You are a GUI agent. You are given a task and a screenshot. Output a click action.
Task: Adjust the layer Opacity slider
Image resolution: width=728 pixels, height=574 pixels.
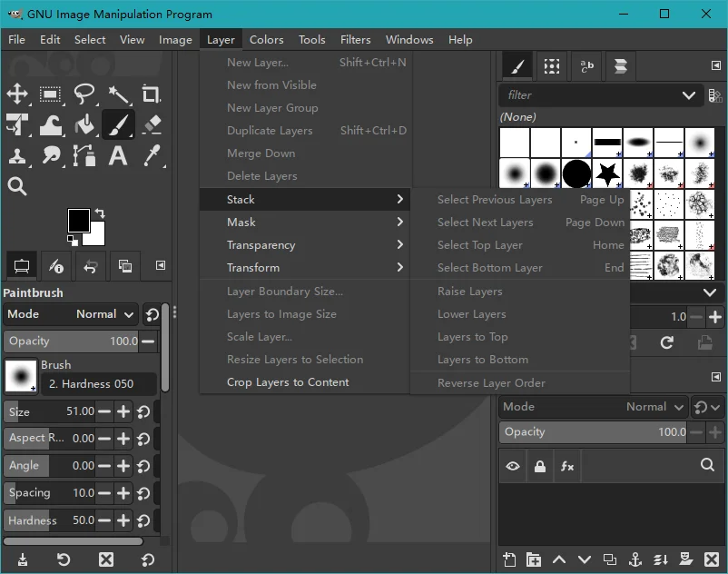click(x=594, y=432)
